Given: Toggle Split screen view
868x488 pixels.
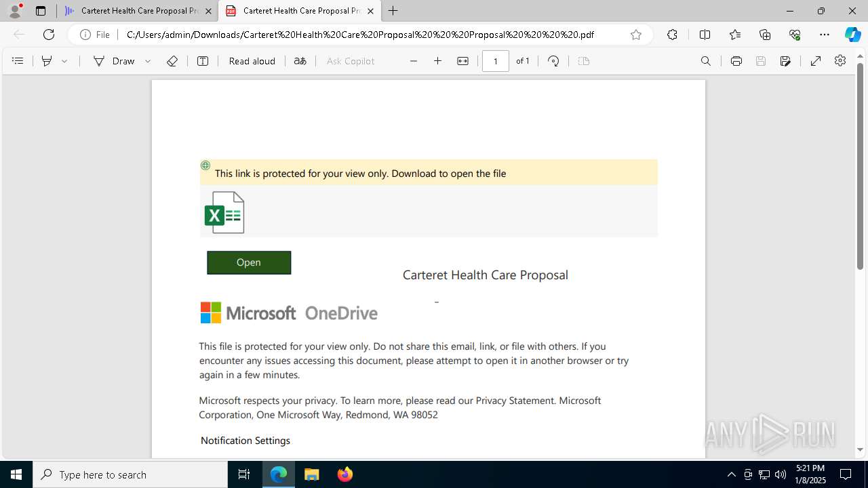Looking at the screenshot, I should [705, 35].
